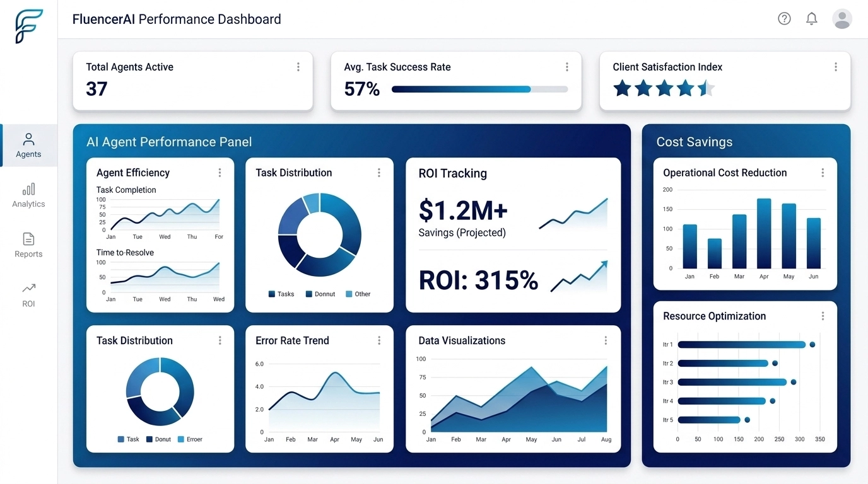
Task: Open the Total Agents Active options menu
Action: pyautogui.click(x=298, y=66)
